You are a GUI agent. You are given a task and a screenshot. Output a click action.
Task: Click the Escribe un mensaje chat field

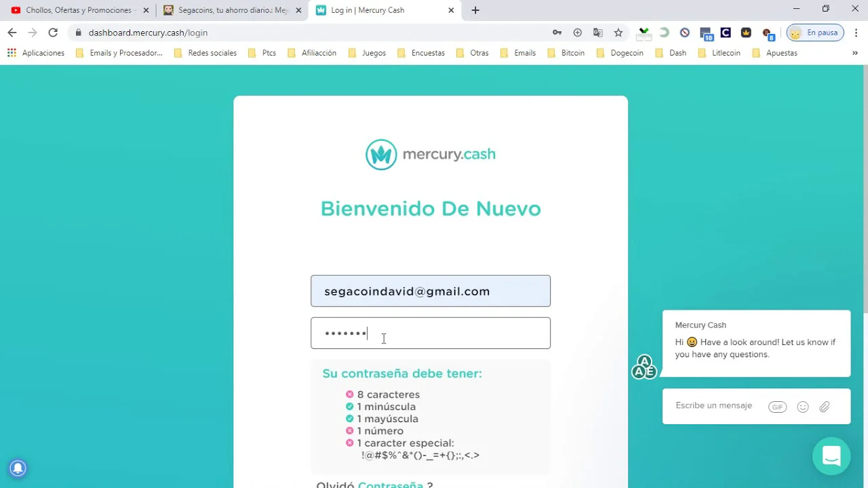pyautogui.click(x=713, y=405)
